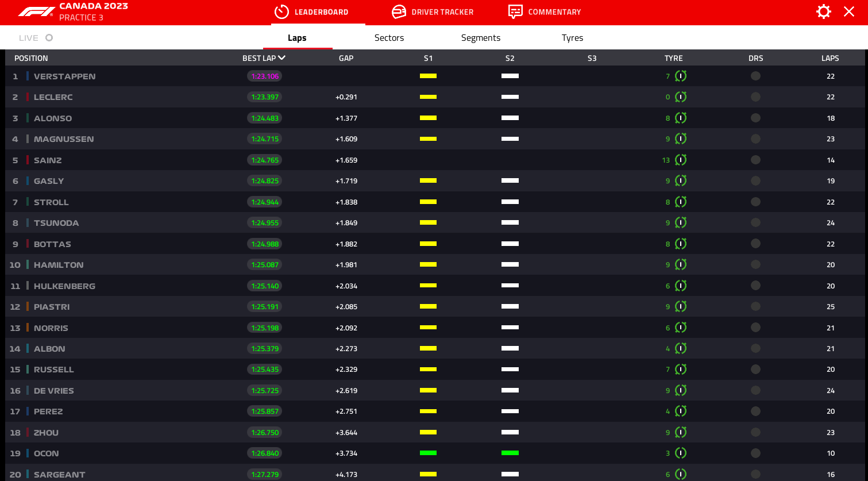Click Ocon's green S2 sector bar
The height and width of the screenshot is (481, 868).
(510, 453)
